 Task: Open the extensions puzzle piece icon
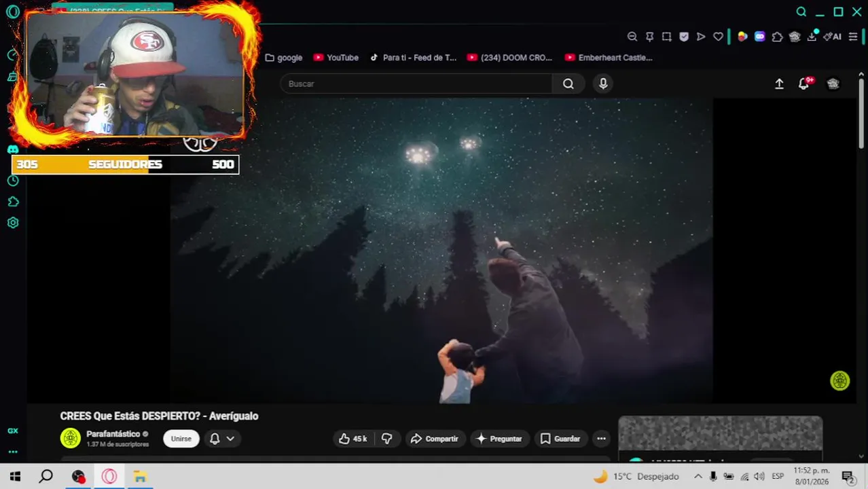[x=777, y=37]
